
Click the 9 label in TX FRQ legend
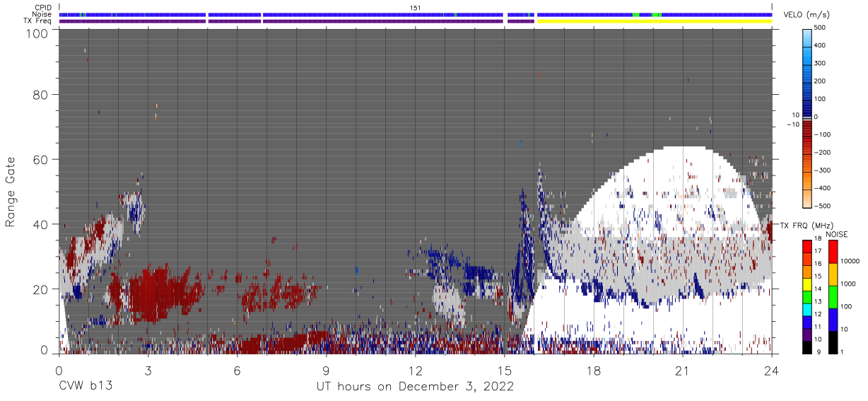(x=819, y=351)
